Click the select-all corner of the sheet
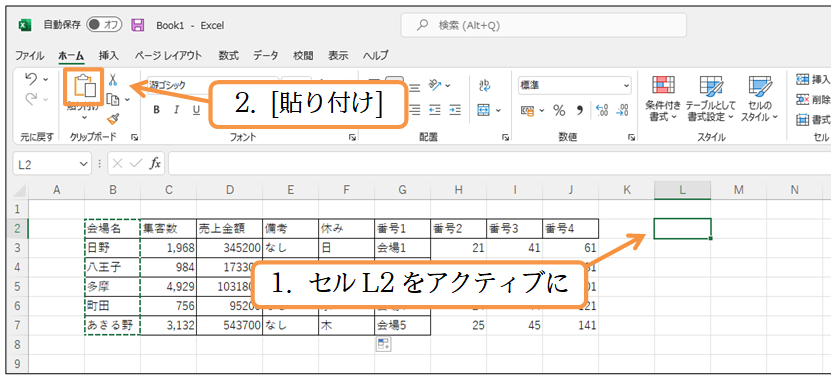The width and height of the screenshot is (831, 378). 19,191
